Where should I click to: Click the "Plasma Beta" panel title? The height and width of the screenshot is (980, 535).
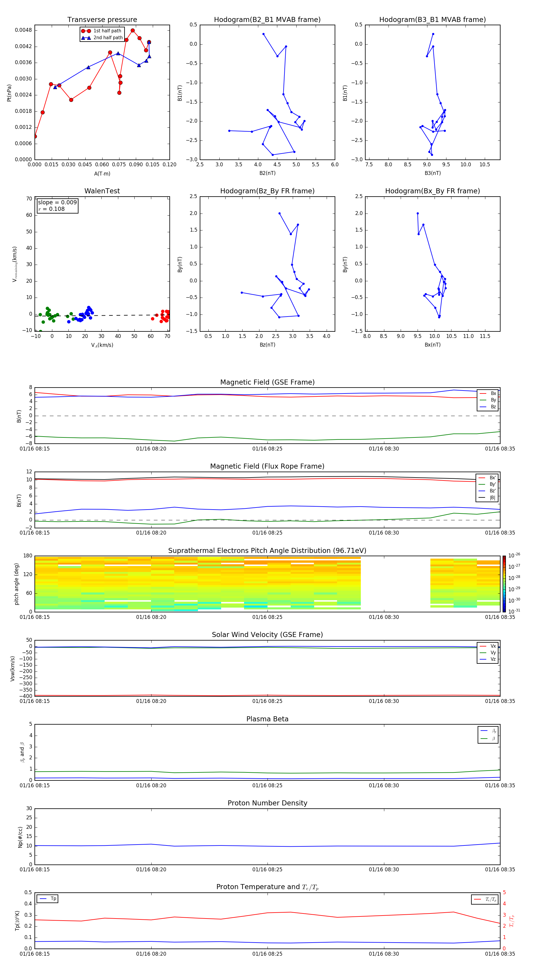click(x=267, y=719)
